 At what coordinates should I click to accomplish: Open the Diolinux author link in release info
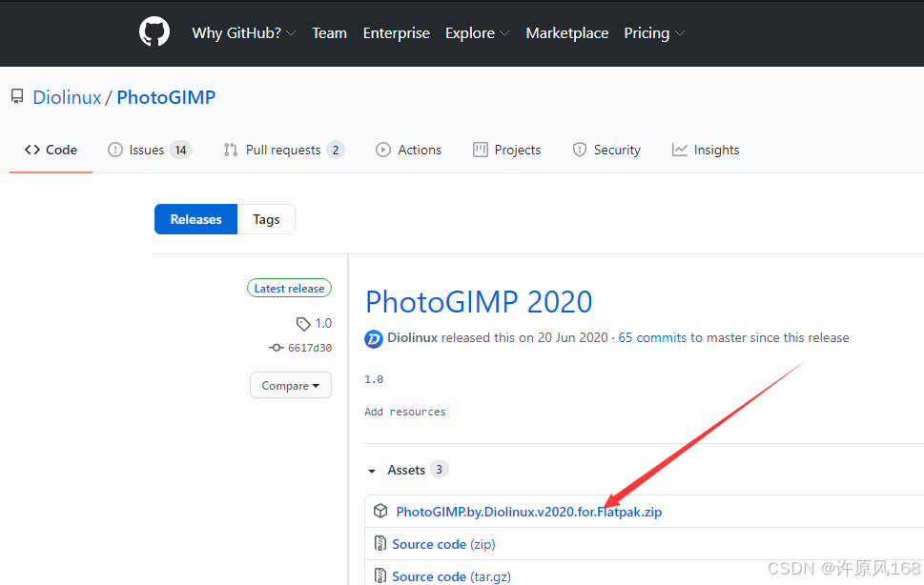(413, 338)
